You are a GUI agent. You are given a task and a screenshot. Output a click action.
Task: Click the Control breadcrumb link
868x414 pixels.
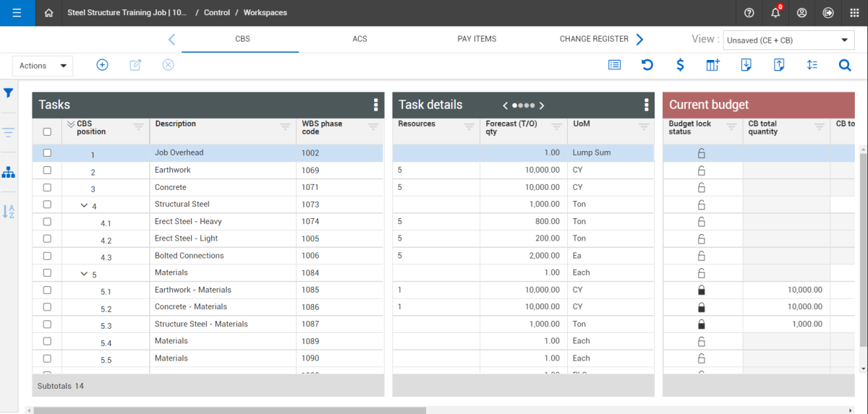pos(216,13)
